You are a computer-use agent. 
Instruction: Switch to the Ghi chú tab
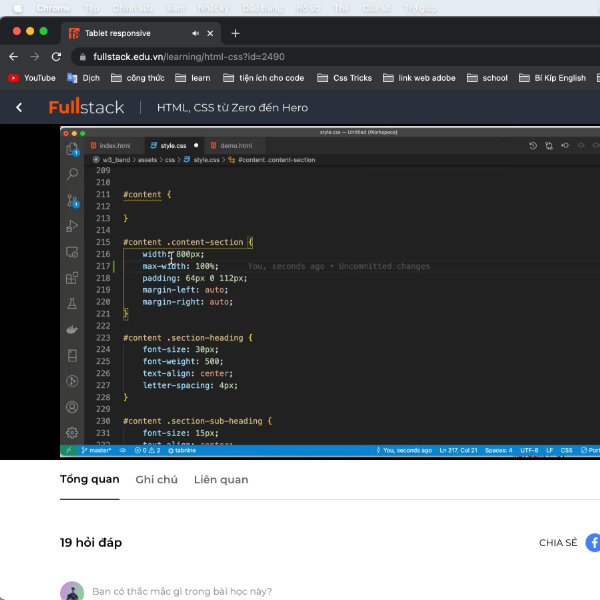156,480
